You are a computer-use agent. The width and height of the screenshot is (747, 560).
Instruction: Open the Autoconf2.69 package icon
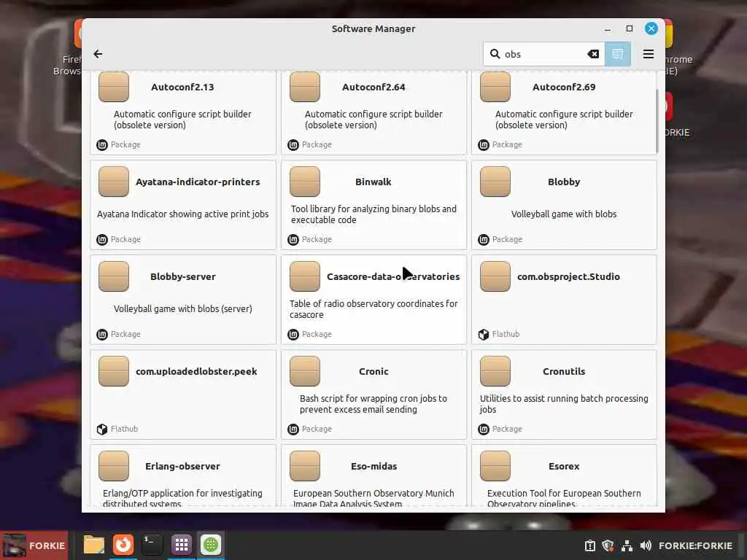pos(495,87)
